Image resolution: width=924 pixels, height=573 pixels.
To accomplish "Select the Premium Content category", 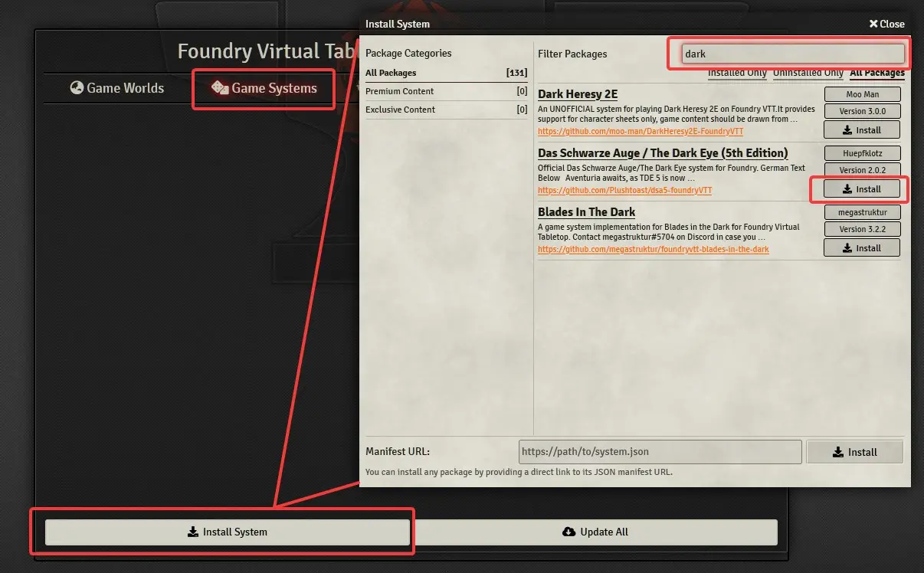I will click(447, 91).
